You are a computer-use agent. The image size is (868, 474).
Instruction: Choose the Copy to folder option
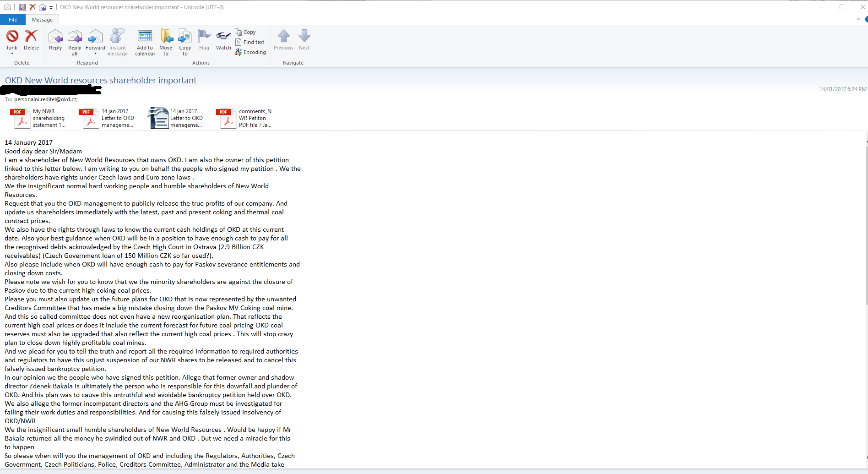click(185, 42)
